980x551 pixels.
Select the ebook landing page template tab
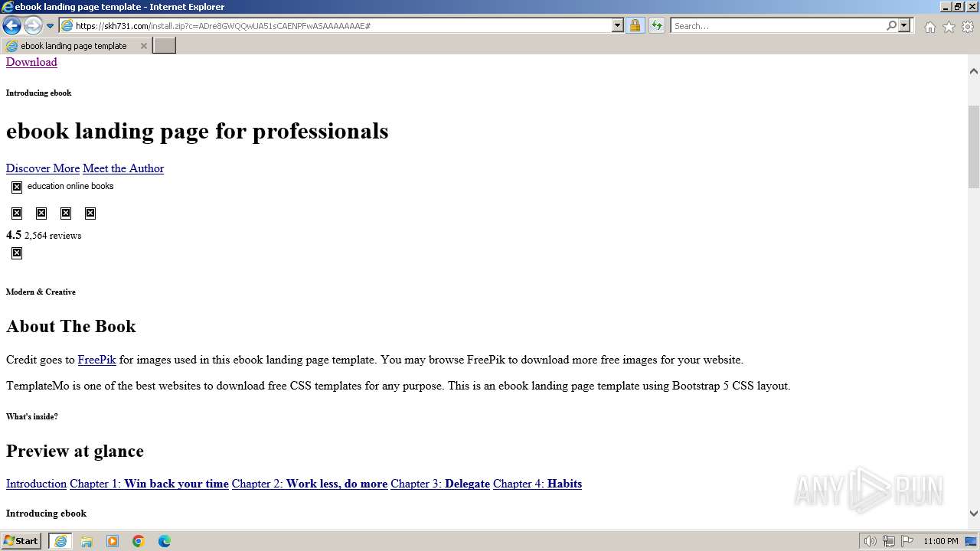(75, 46)
